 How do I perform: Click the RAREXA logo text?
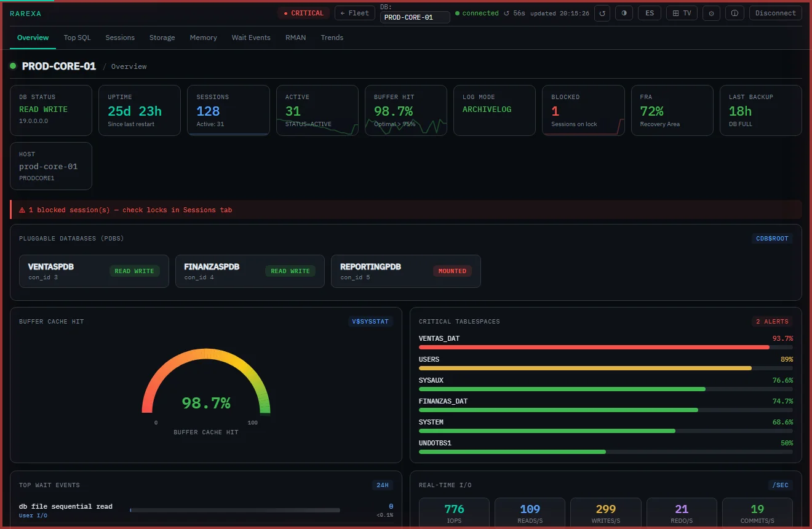click(26, 13)
